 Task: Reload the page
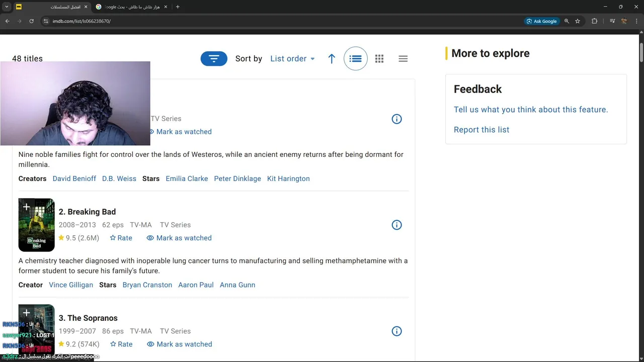[x=31, y=21]
